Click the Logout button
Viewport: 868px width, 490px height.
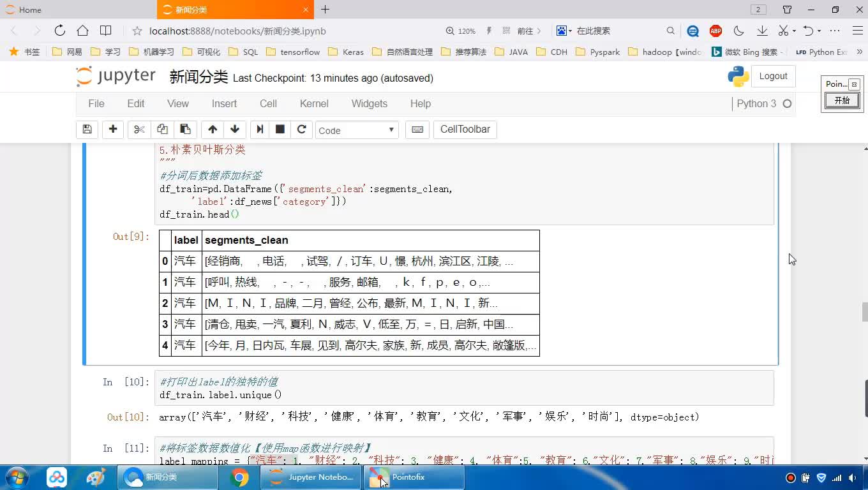click(x=773, y=76)
